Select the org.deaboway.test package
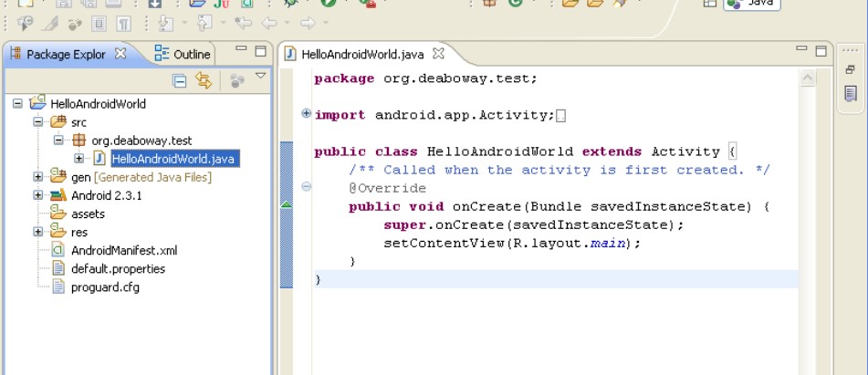Screen dimensions: 868x375 pos(141,141)
